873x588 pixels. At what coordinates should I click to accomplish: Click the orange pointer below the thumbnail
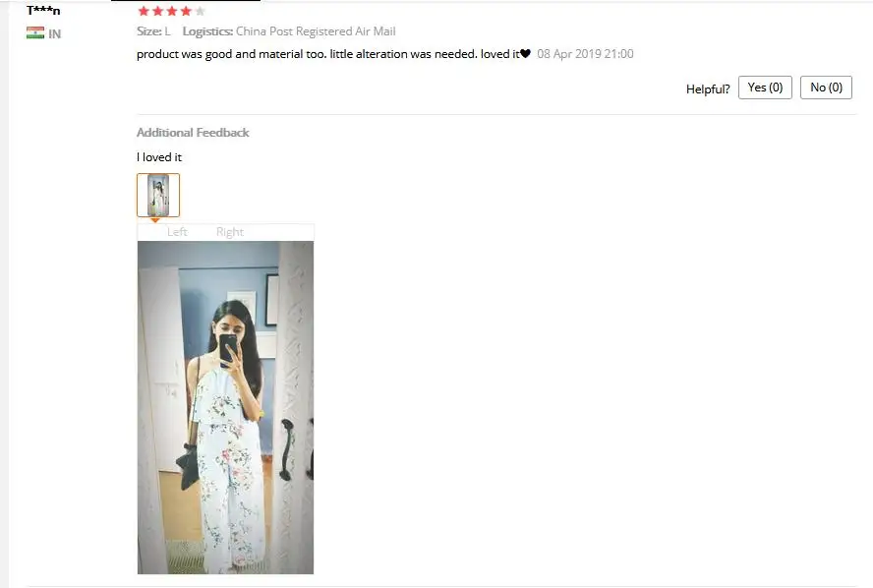point(155,220)
